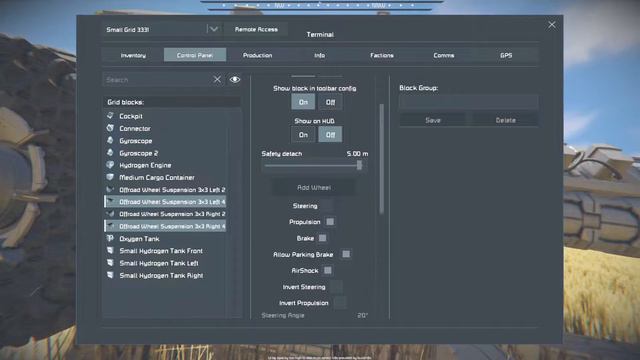Click the Steering Angle slider label

[x=282, y=316]
